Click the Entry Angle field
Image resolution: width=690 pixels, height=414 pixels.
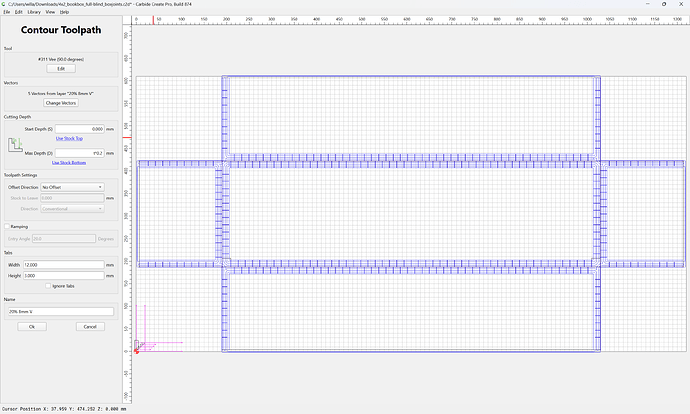point(64,238)
